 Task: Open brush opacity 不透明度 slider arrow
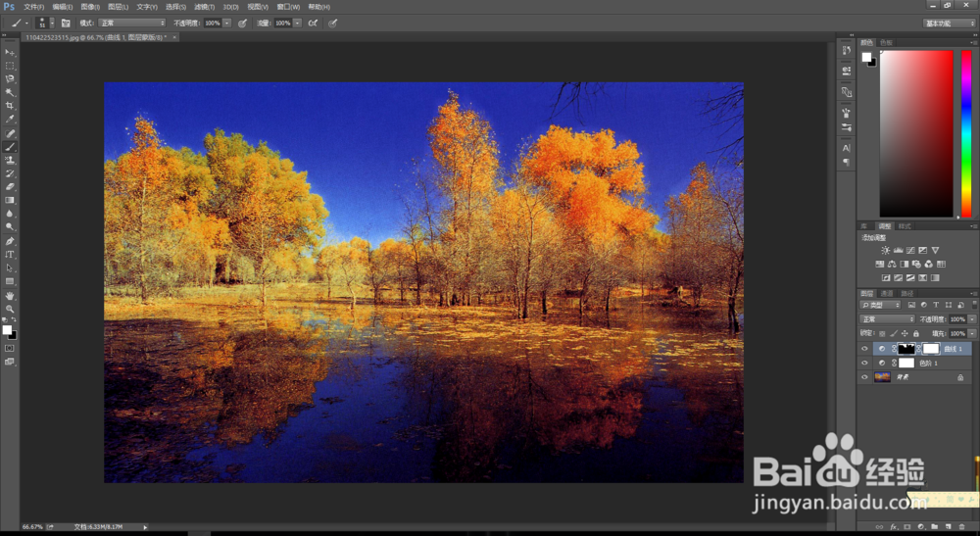227,24
